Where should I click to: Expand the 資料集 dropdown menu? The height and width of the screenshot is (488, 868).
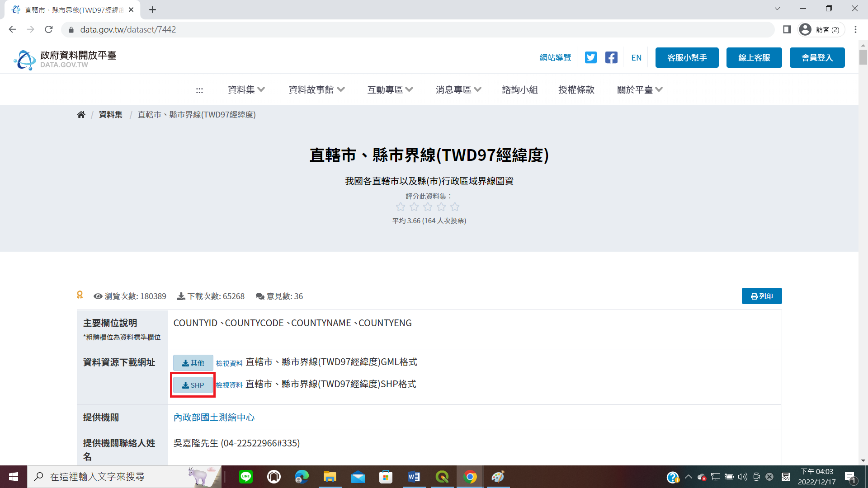tap(246, 90)
